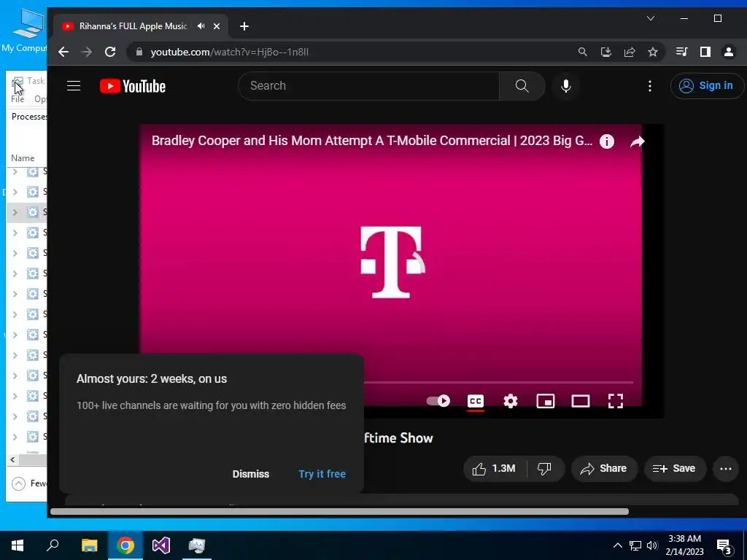Screen dimensions: 747x560
Task: Bookmark this tab with the star
Action: [x=653, y=52]
